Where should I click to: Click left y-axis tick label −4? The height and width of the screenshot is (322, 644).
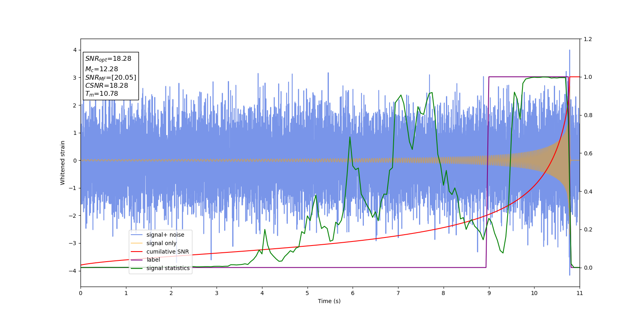click(72, 271)
